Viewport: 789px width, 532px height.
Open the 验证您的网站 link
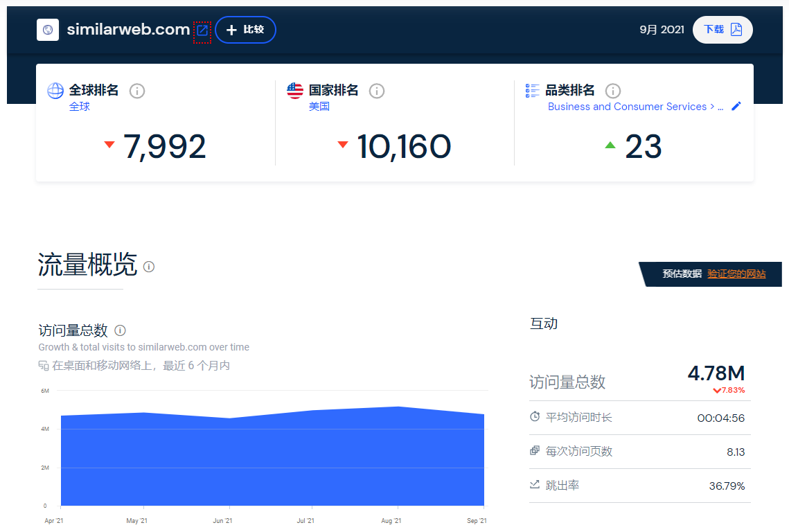735,274
